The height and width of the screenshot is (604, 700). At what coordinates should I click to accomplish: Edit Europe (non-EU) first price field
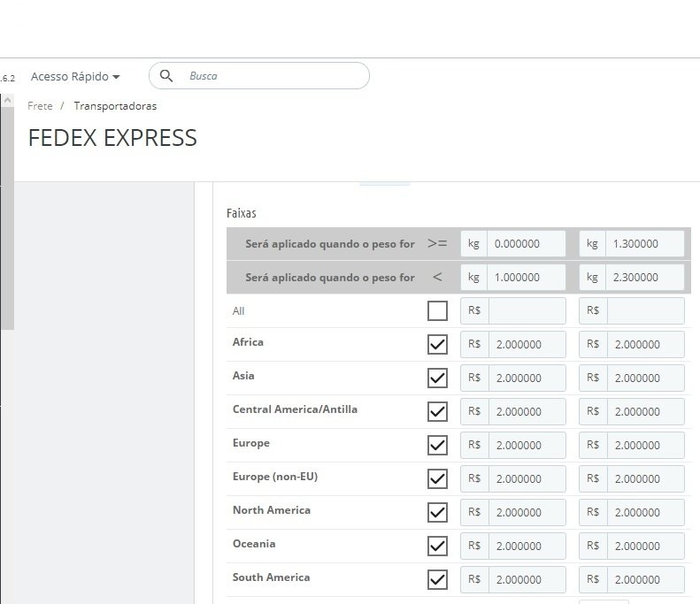527,478
